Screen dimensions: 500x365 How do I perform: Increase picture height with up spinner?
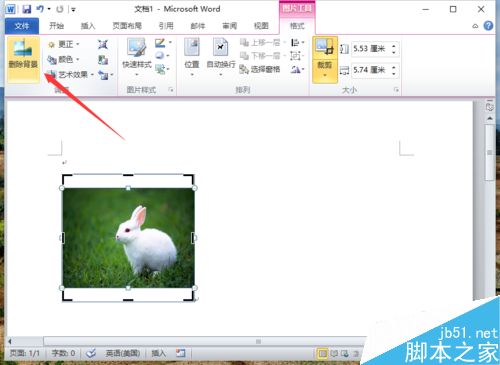point(394,46)
